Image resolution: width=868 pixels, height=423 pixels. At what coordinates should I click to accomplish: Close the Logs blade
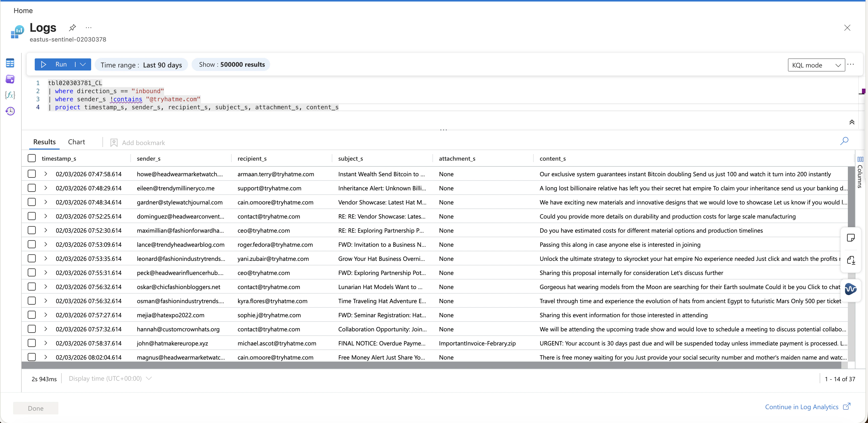(847, 28)
